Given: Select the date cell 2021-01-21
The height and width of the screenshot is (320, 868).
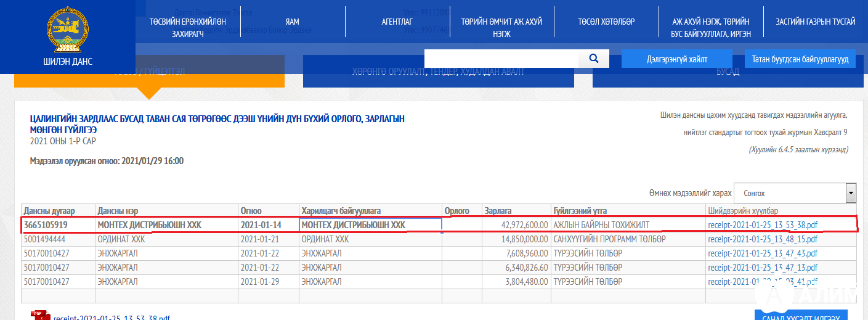Looking at the screenshot, I should pos(269,239).
